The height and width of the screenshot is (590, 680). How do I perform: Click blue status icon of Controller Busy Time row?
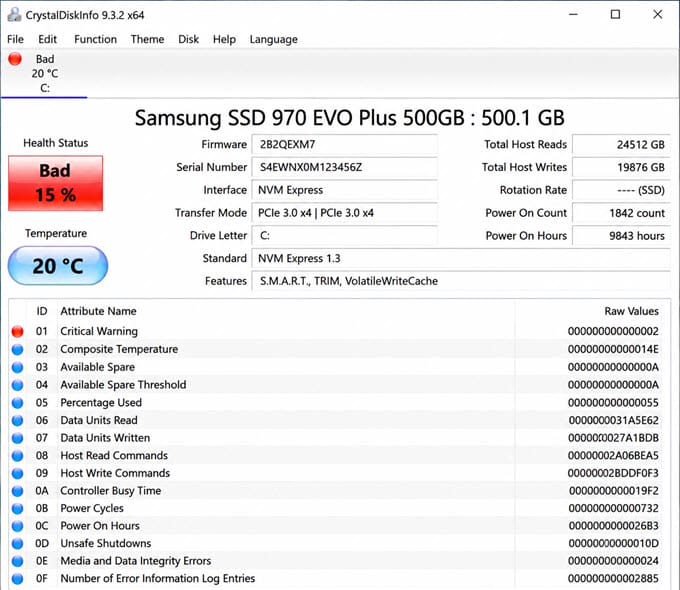click(17, 491)
